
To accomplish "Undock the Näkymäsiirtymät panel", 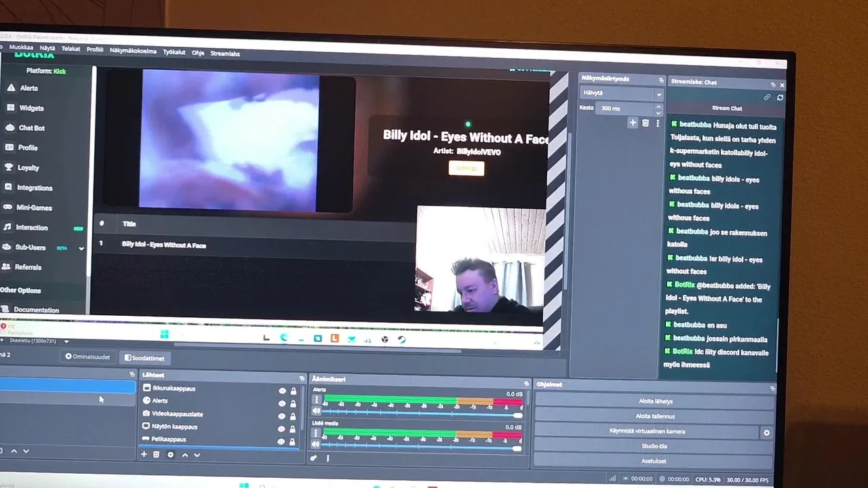I will coord(661,81).
